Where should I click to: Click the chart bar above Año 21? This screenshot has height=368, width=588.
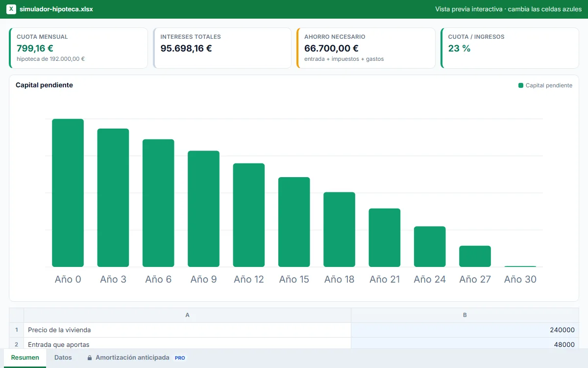[x=385, y=238]
